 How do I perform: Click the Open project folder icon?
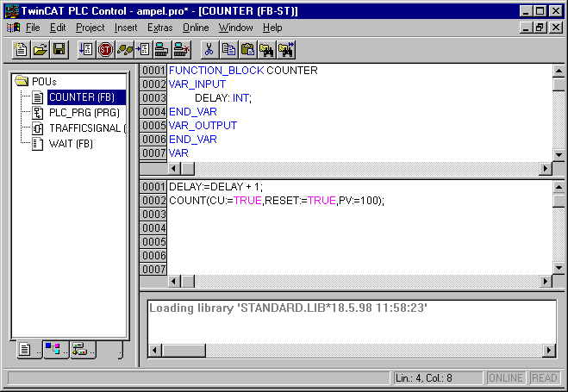(41, 49)
